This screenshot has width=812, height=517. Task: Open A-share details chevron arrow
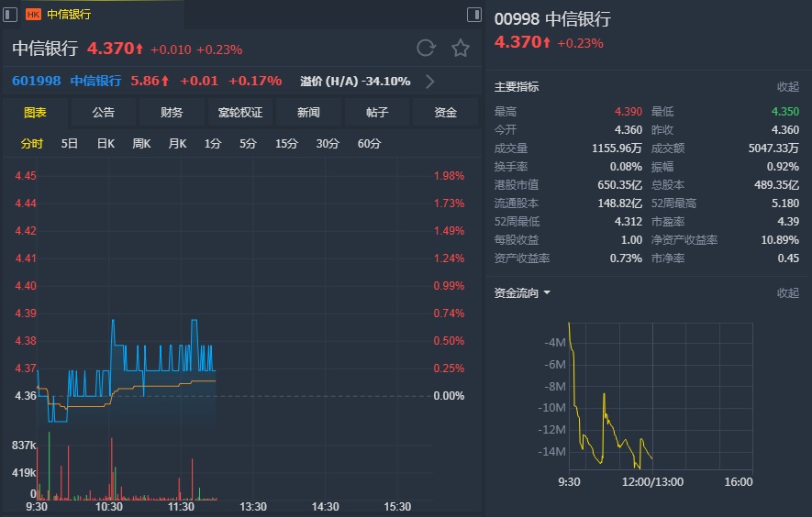point(429,82)
